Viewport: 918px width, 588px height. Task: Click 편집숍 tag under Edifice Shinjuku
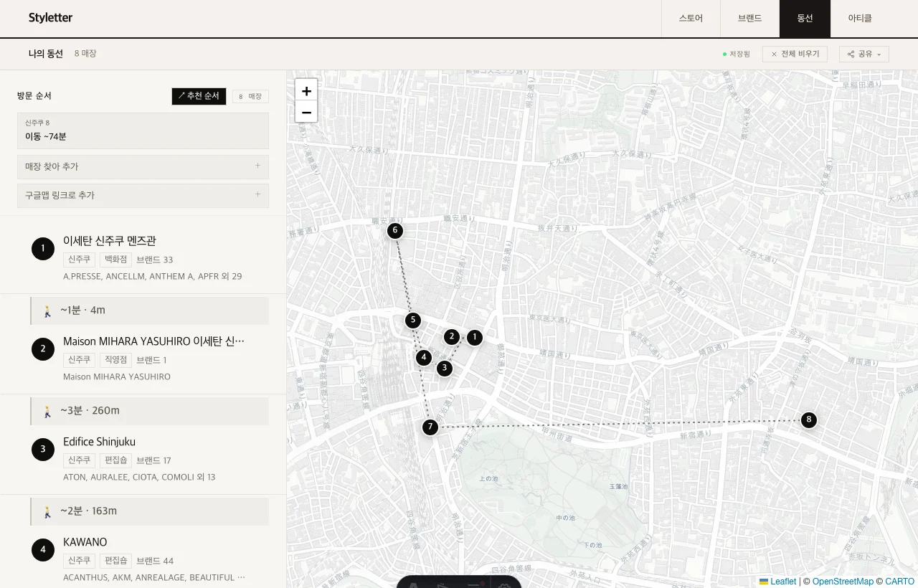click(x=115, y=460)
